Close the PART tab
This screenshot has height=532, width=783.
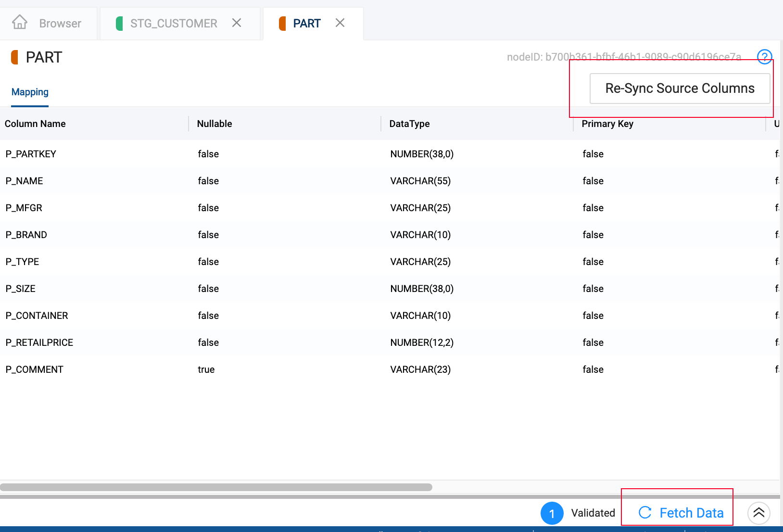point(340,23)
